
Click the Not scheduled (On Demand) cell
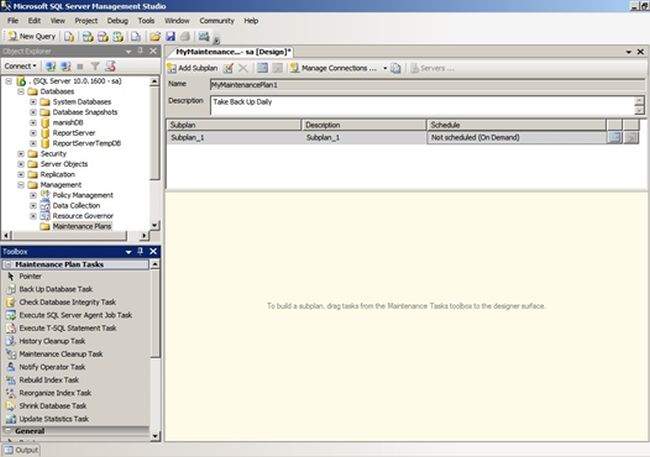517,138
